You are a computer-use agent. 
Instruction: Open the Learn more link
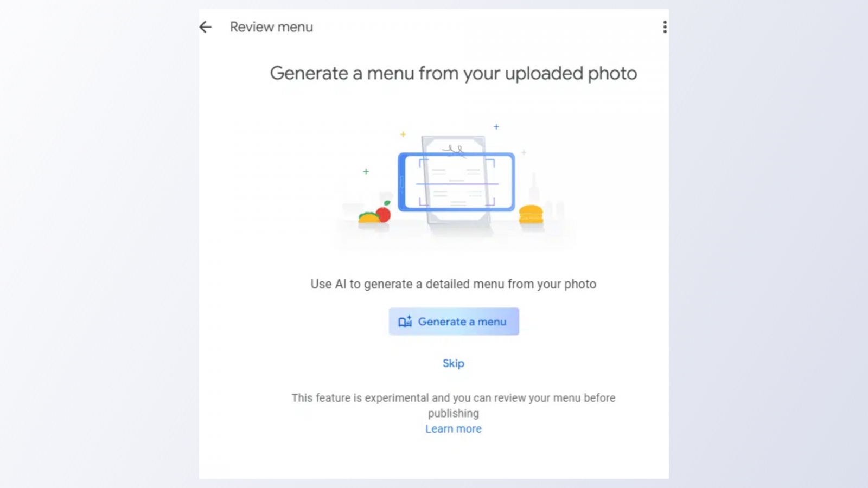coord(454,429)
